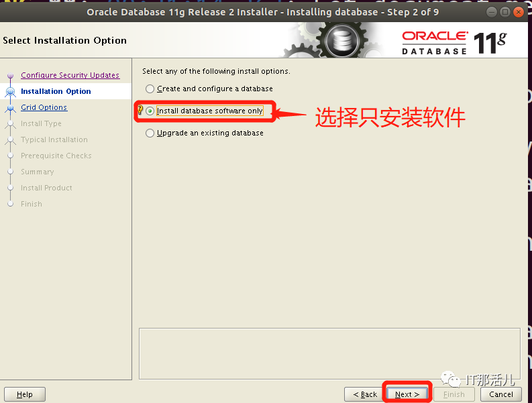Click the Prerequisite Checks step text
Image resolution: width=532 pixels, height=403 pixels.
pyautogui.click(x=56, y=156)
